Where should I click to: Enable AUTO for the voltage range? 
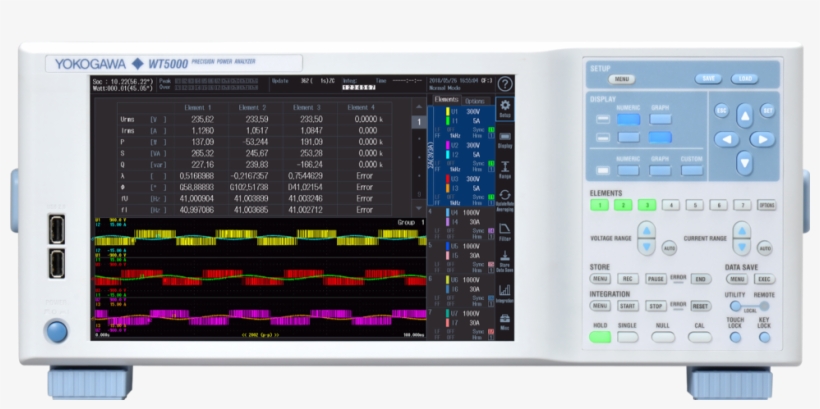pos(669,247)
